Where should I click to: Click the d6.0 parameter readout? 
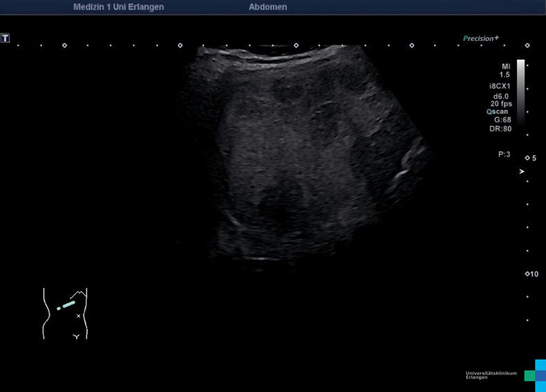[501, 96]
